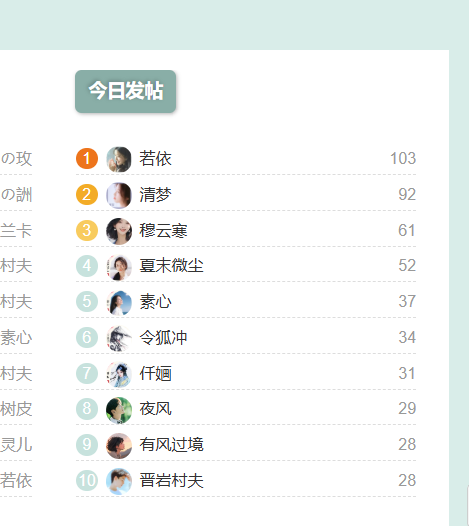Open 素心's profile avatar

119,303
